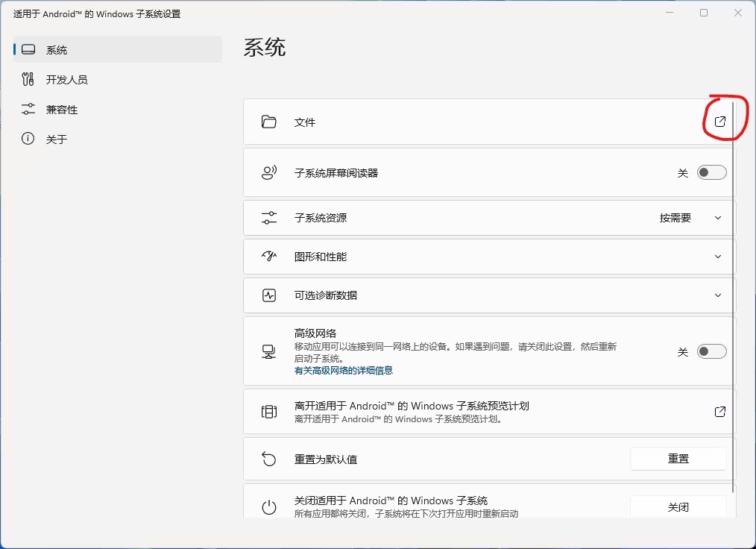Expand the 图形和性能 section

(x=717, y=256)
